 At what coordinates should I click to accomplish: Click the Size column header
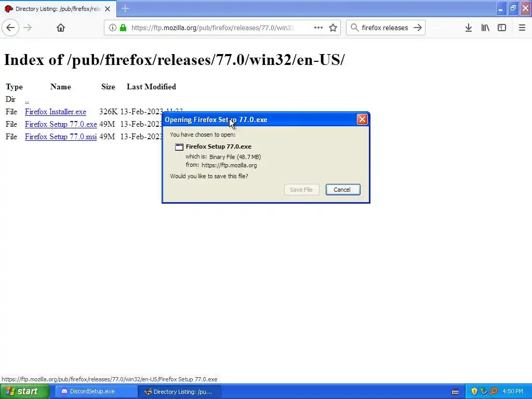pos(108,87)
